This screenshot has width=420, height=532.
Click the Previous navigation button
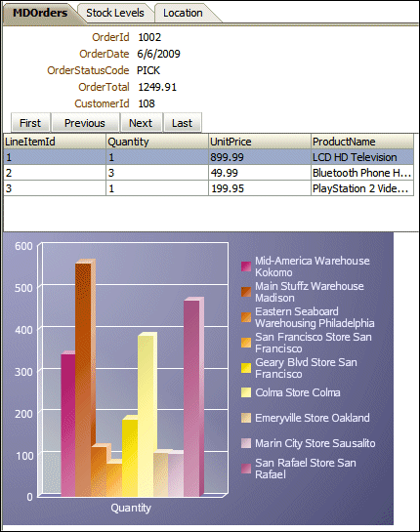point(85,123)
